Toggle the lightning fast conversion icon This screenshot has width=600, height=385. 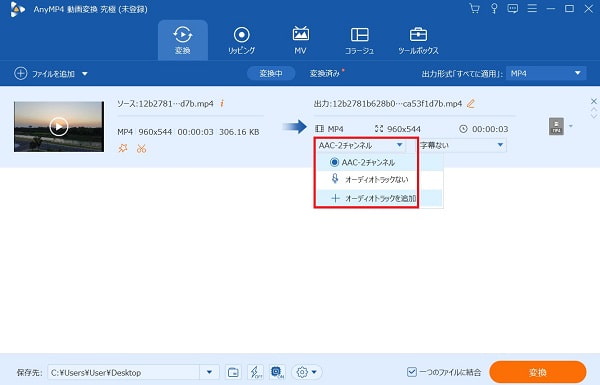pos(255,372)
